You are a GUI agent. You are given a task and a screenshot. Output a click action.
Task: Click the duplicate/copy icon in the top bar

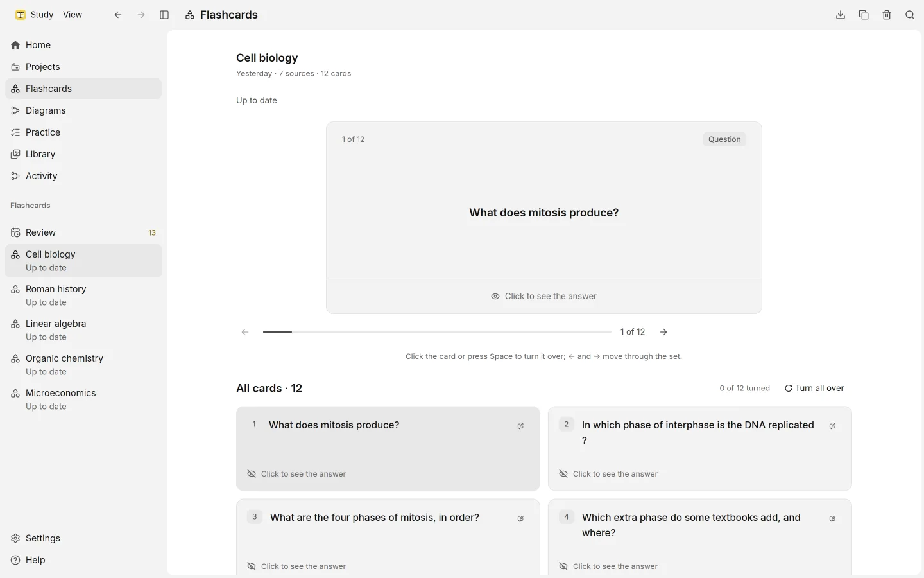pos(864,15)
